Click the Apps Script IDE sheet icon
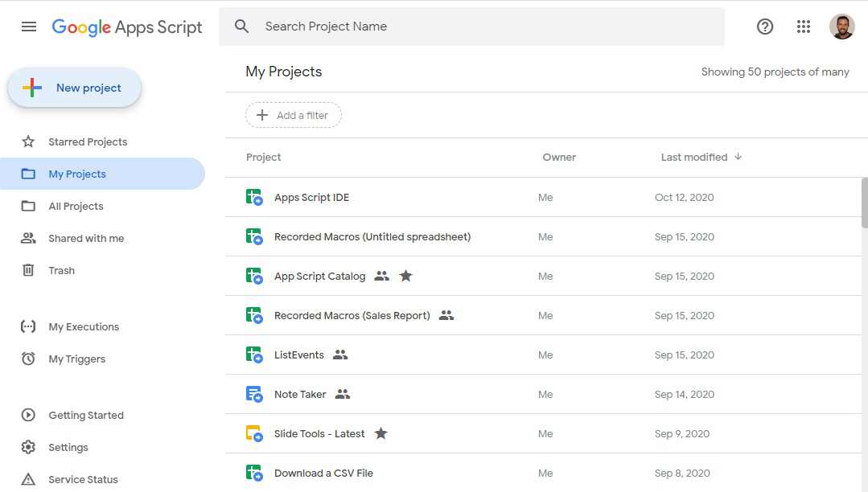868x492 pixels. click(x=254, y=197)
